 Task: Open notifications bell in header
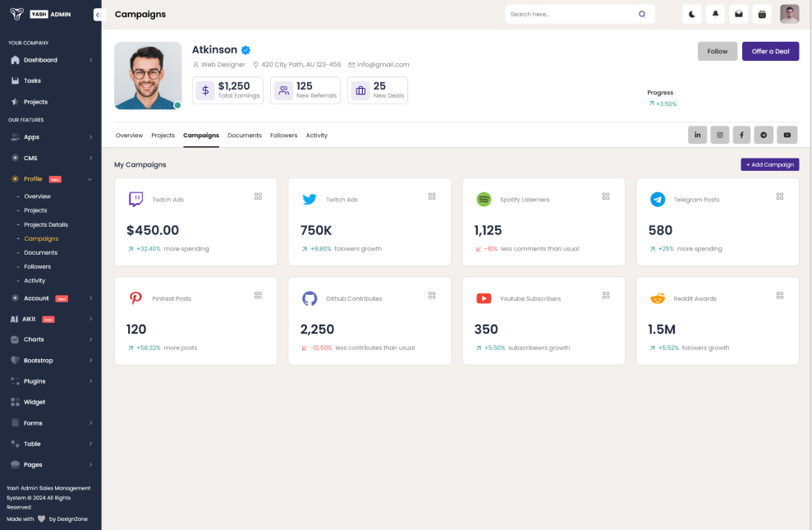715,14
